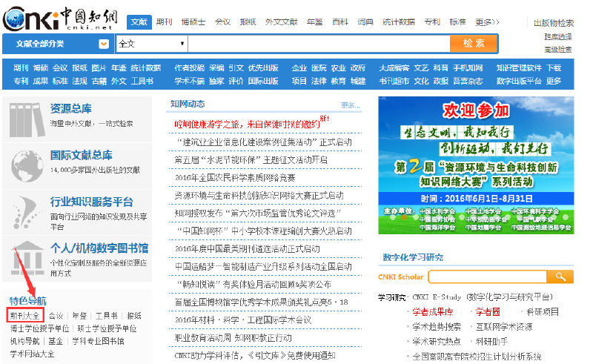This screenshot has height=364, width=593.
Task: Open 科研项目 link
Action: pos(543,312)
